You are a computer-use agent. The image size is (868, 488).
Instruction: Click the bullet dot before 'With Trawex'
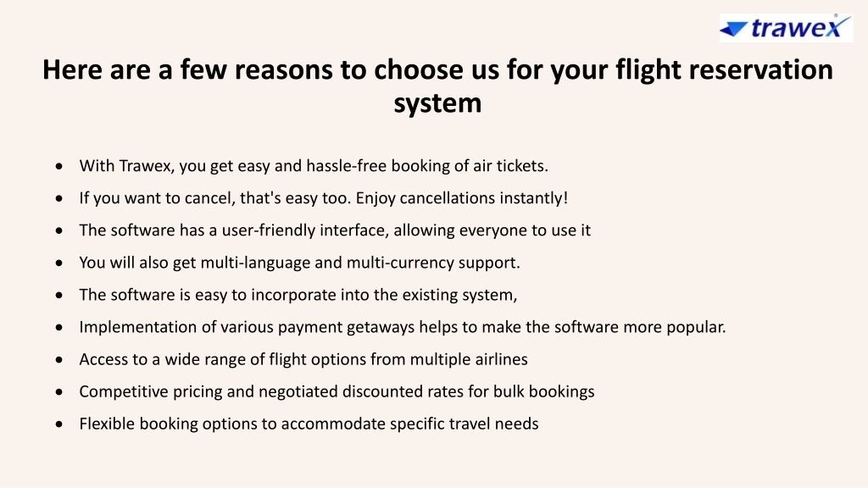pyautogui.click(x=59, y=166)
